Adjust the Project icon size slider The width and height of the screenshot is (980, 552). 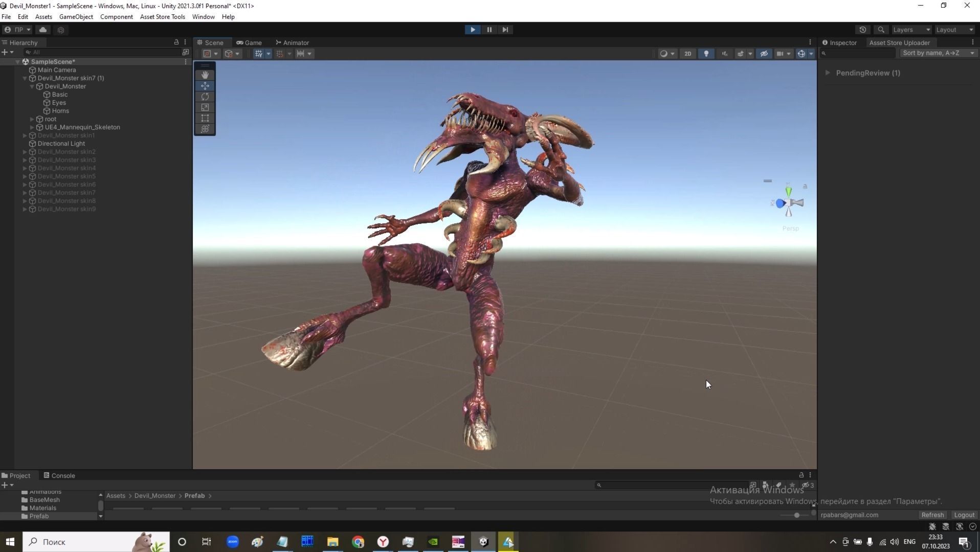point(795,515)
